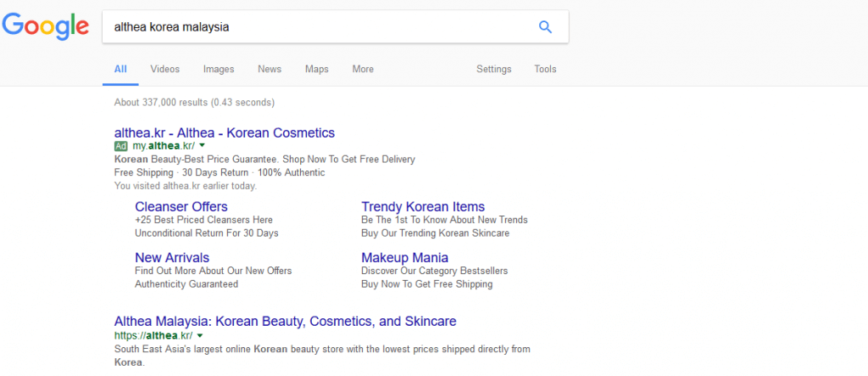
Task: Switch to the Images tab
Action: click(x=219, y=70)
